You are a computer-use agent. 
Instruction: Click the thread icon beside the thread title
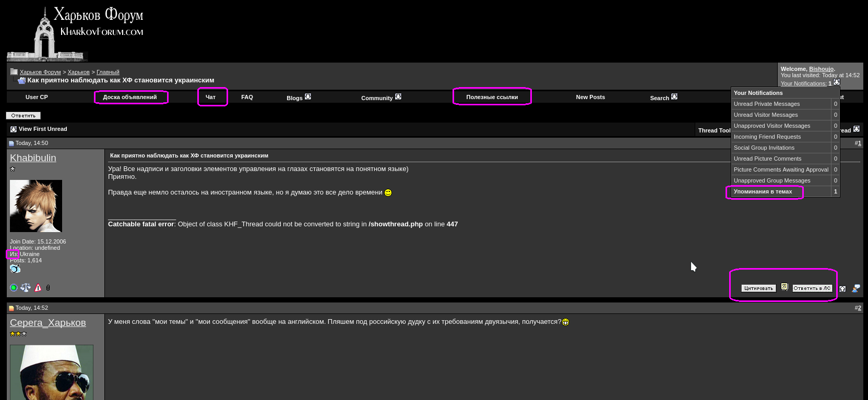(21, 80)
